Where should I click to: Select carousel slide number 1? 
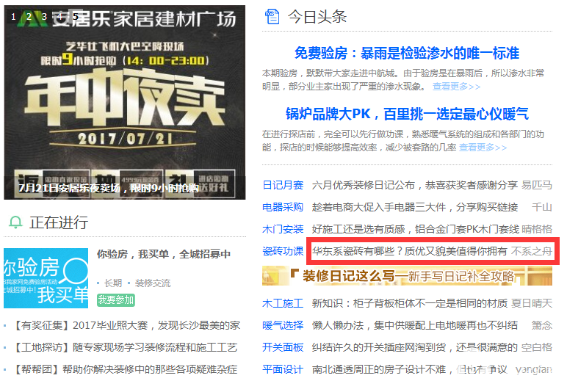pos(13,17)
